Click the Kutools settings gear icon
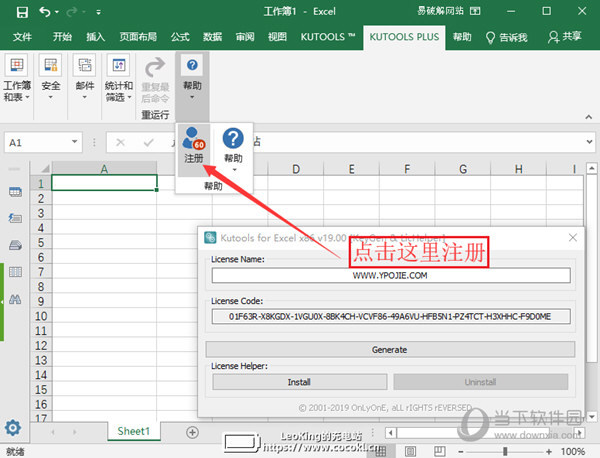Screen dimensions: 600x458 [14, 427]
